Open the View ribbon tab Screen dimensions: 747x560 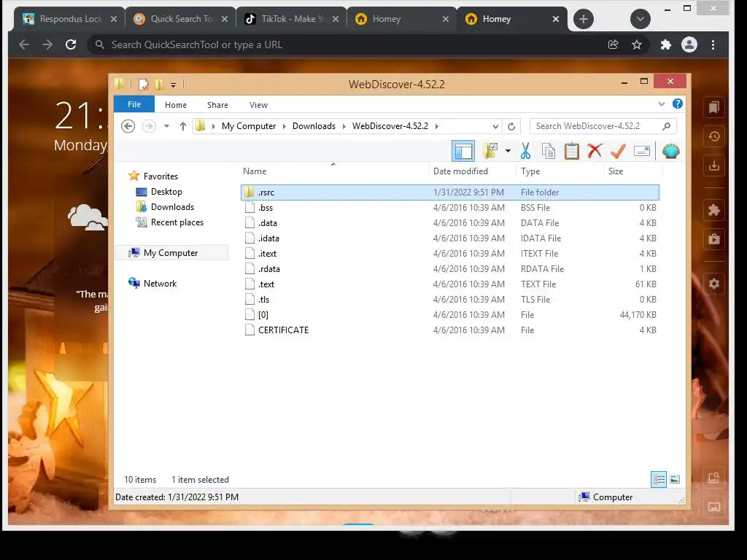[x=259, y=105]
